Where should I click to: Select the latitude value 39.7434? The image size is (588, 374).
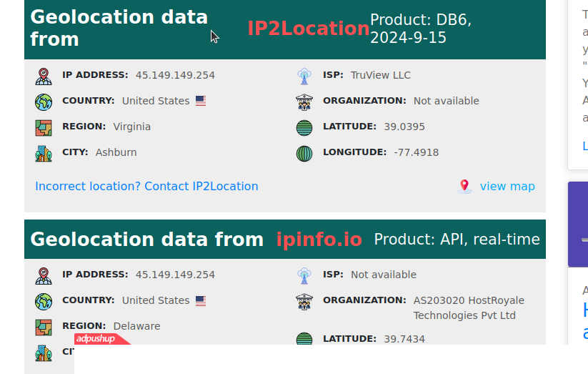(404, 339)
